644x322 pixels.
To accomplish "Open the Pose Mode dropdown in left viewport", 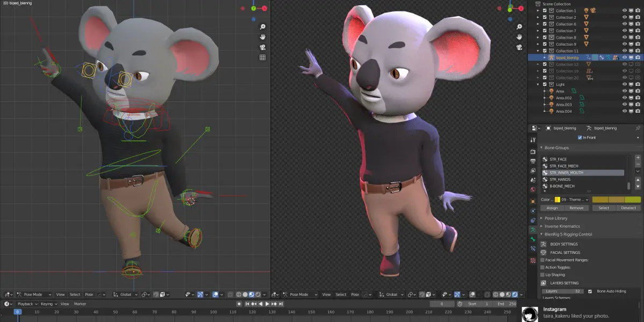I will pyautogui.click(x=35, y=295).
